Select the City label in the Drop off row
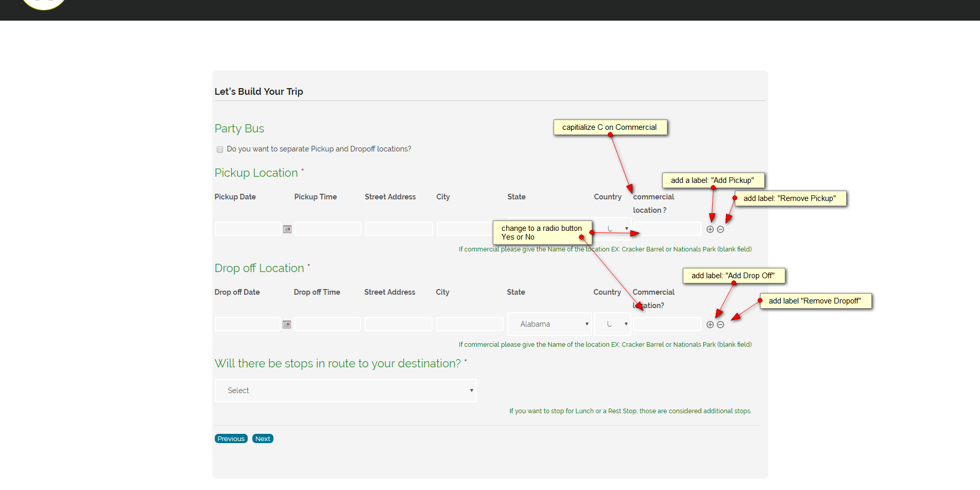 (x=443, y=292)
